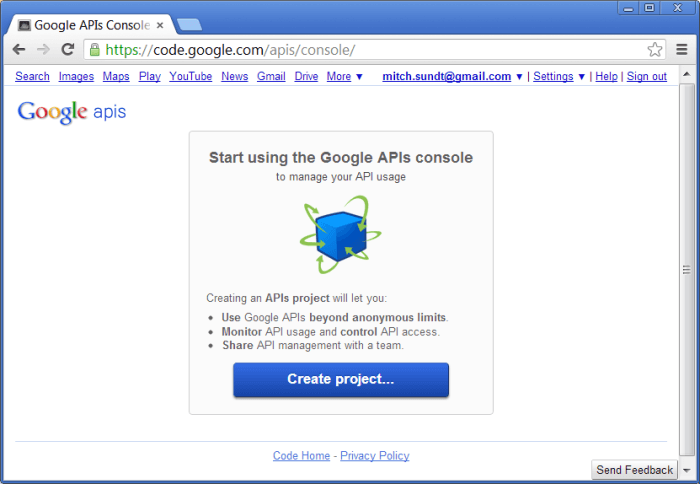Reload the page with the refresh icon

[67, 49]
